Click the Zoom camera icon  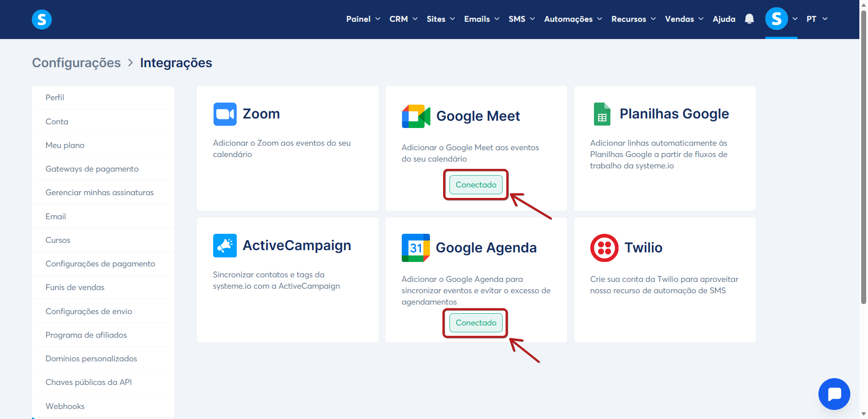(x=225, y=114)
